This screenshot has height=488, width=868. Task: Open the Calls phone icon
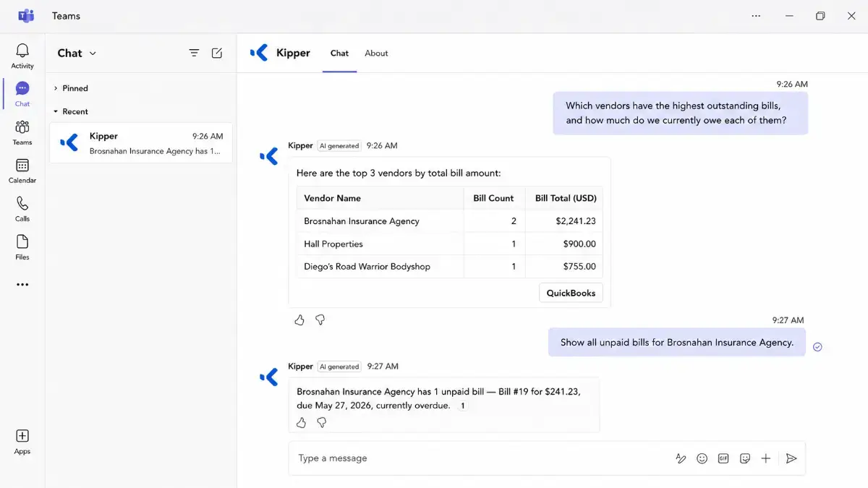coord(22,204)
